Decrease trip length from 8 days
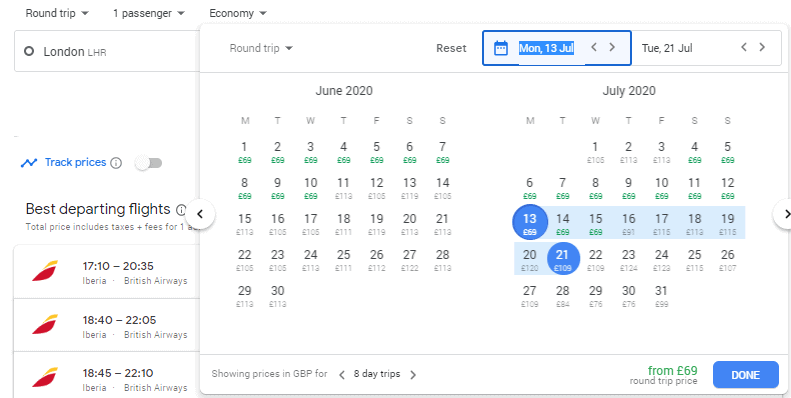791x398 pixels. point(342,375)
